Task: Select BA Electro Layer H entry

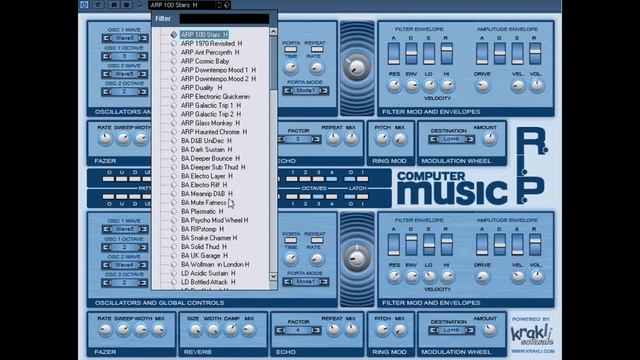Action: [x=207, y=176]
